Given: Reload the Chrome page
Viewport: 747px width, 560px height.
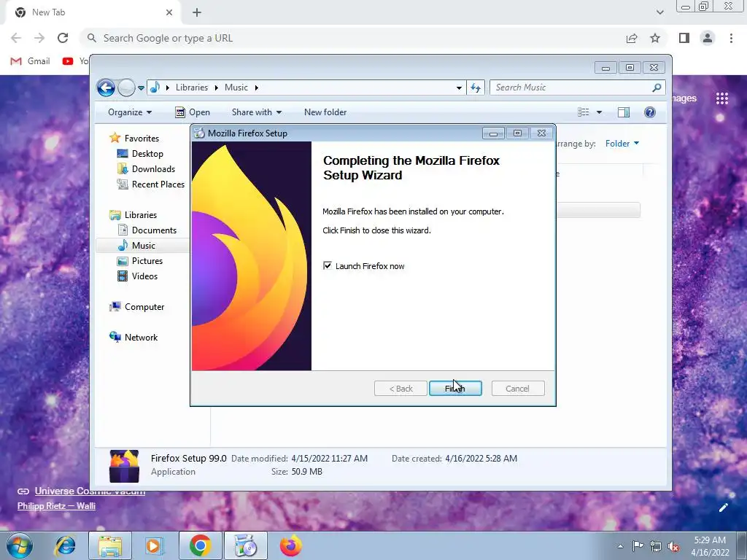Looking at the screenshot, I should click(x=63, y=38).
